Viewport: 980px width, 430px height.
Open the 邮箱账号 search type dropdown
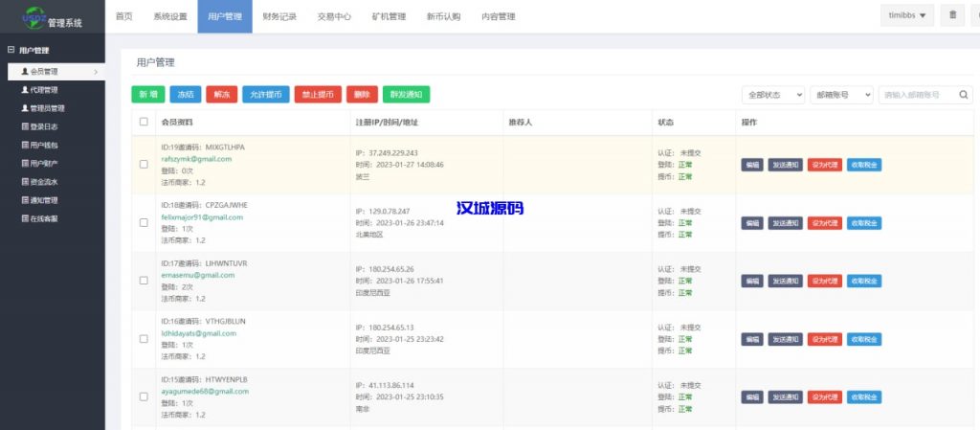tap(841, 95)
